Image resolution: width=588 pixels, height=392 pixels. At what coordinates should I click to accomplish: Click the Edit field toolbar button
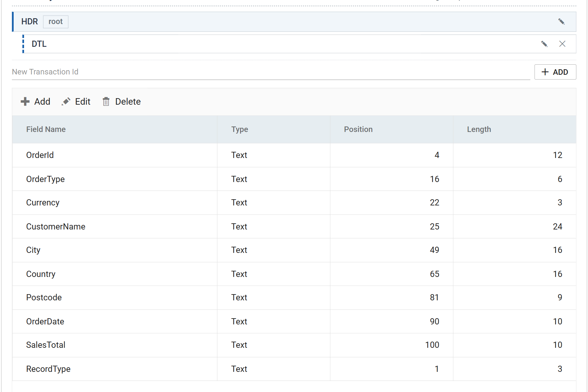(76, 102)
